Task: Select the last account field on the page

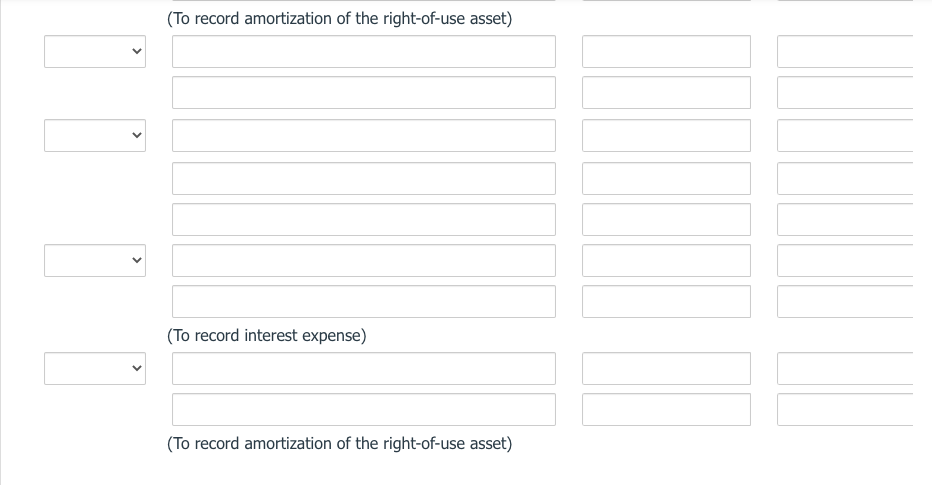Action: pos(363,409)
